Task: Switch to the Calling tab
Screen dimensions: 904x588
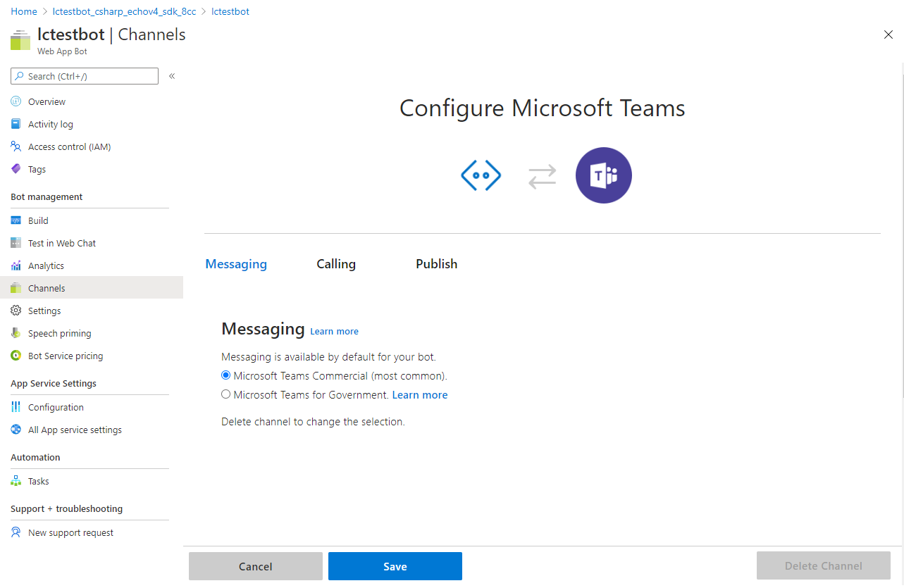Action: coord(335,264)
